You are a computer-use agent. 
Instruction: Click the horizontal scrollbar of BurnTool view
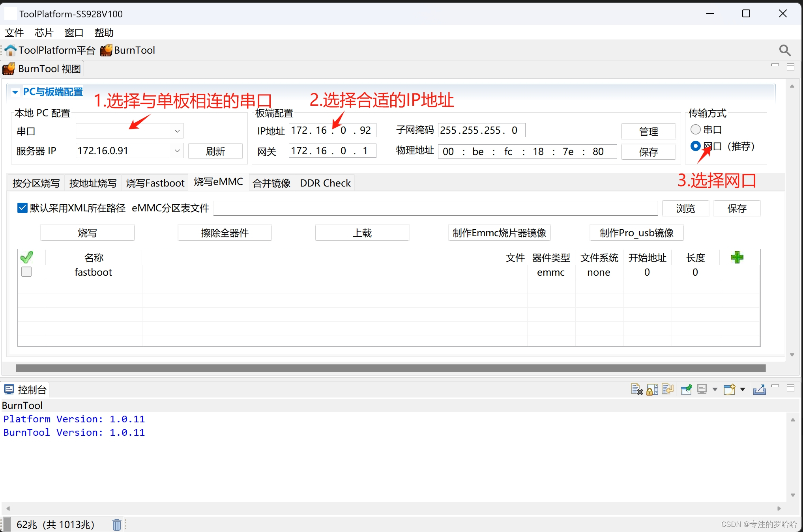(391, 368)
